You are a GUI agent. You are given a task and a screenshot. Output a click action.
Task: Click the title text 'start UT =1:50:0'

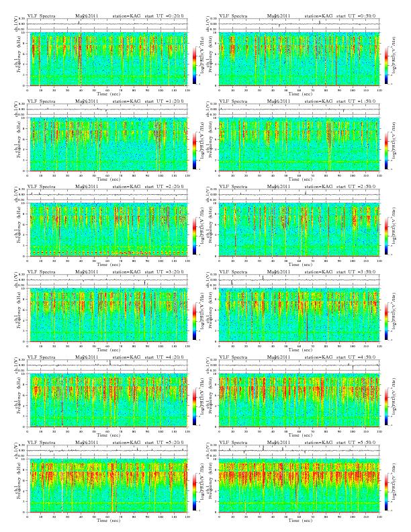click(356, 101)
